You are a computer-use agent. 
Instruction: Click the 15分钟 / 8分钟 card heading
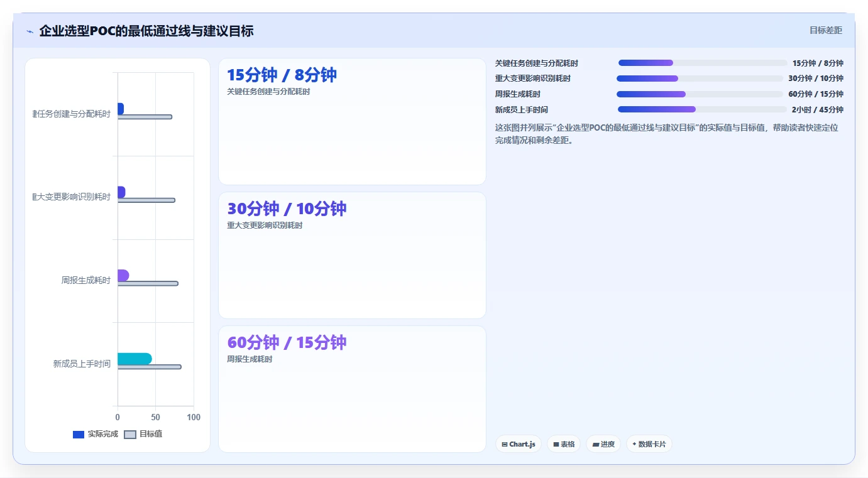pyautogui.click(x=282, y=75)
